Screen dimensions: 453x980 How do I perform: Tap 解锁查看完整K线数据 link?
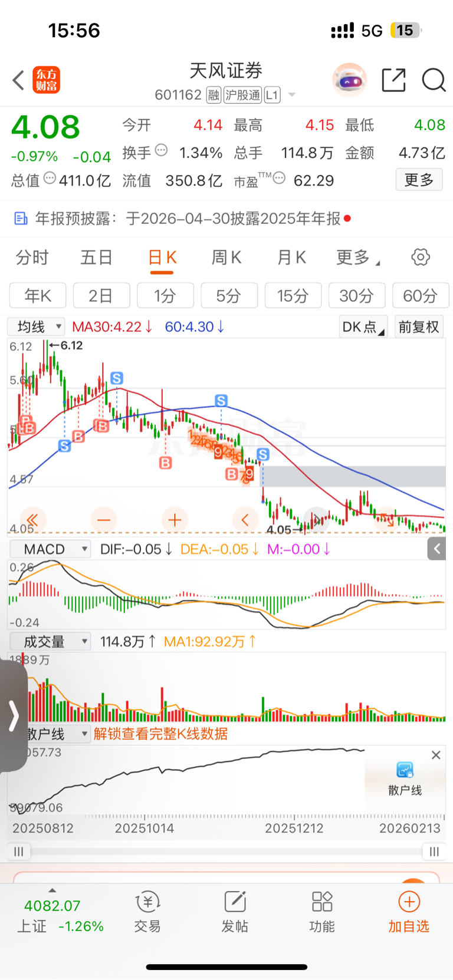click(160, 734)
